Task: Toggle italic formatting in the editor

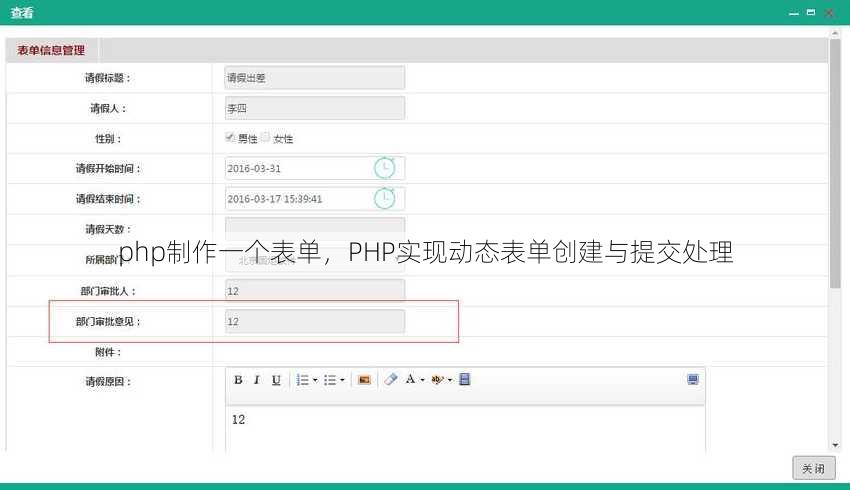Action: (257, 380)
